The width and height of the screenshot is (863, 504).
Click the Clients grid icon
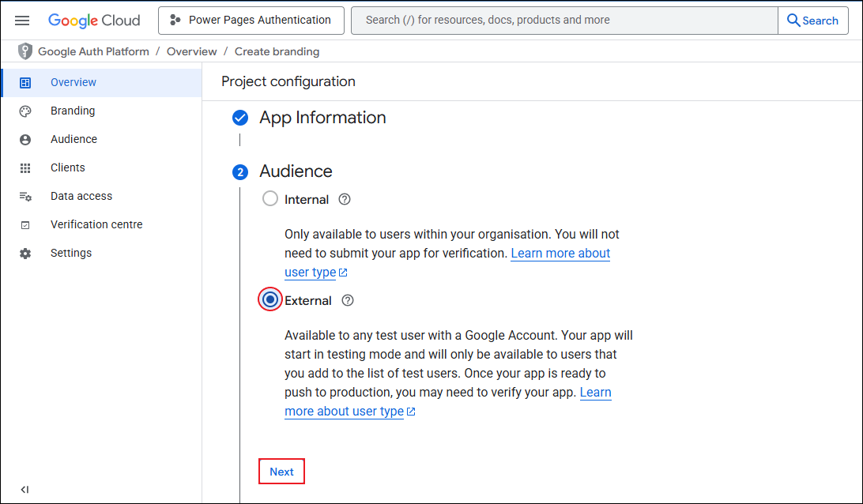25,168
